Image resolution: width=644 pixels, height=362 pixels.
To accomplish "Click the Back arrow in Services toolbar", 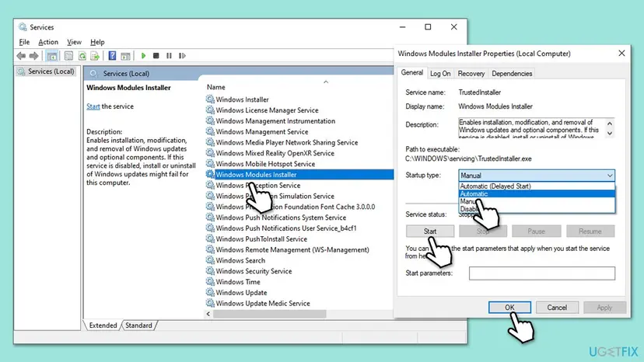I will tap(21, 55).
